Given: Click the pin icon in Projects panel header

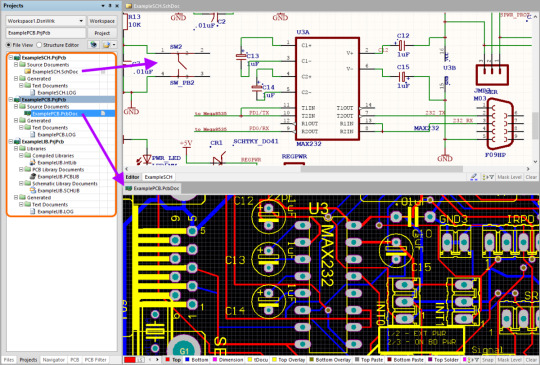Looking at the screenshot, I should point(110,6).
